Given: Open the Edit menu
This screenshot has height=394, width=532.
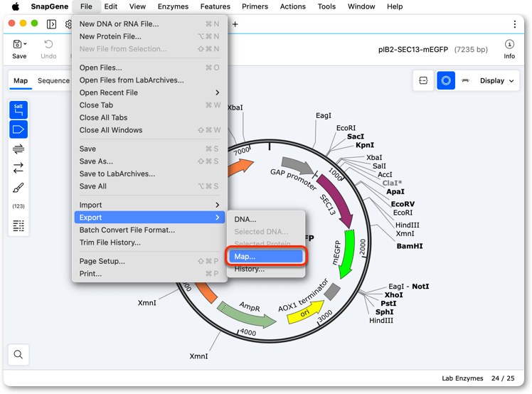Looking at the screenshot, I should tap(111, 6).
